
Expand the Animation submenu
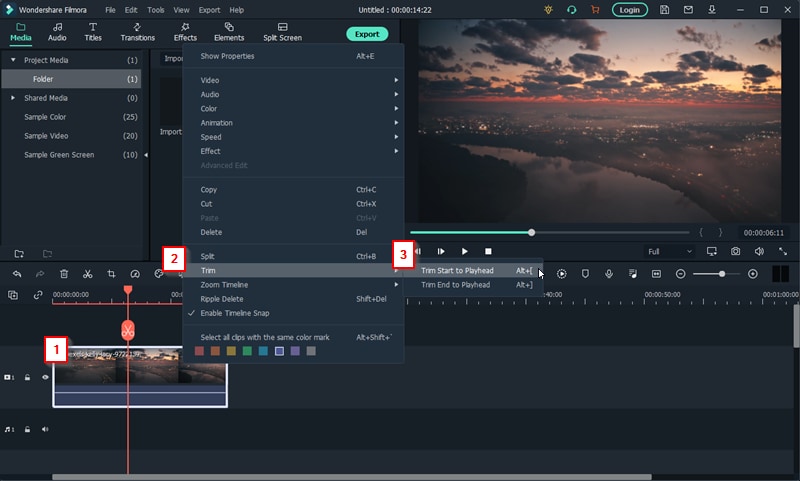click(293, 123)
